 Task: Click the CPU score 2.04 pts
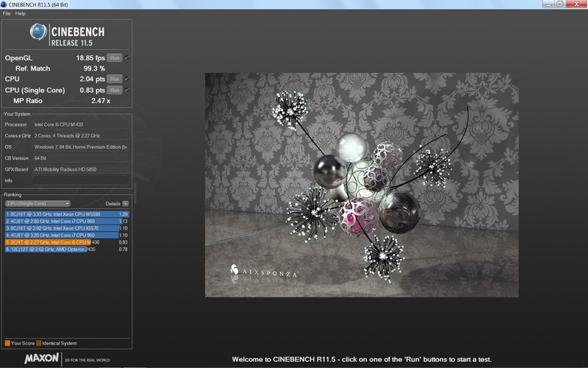click(x=93, y=79)
